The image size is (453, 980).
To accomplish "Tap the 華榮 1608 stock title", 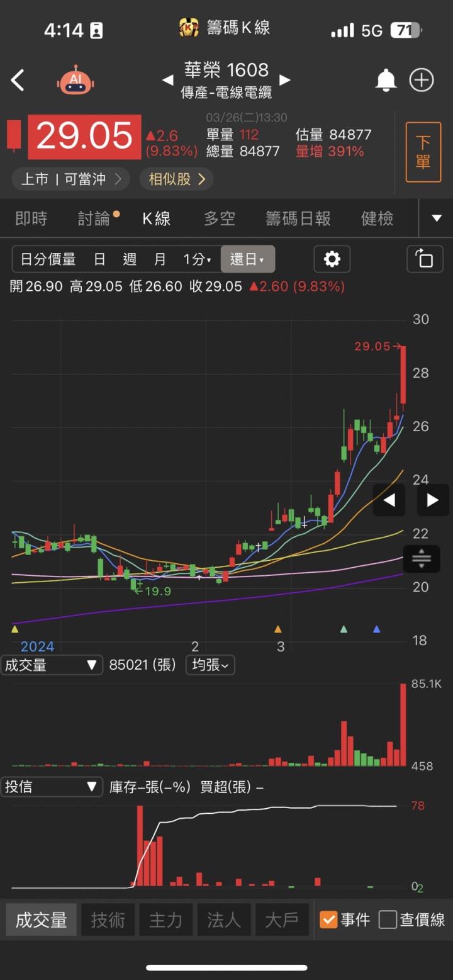I will [x=226, y=69].
